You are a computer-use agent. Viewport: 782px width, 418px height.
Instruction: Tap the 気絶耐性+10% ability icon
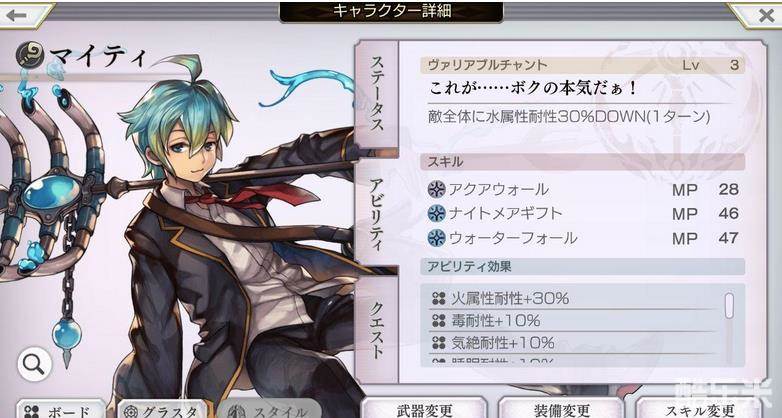click(x=438, y=342)
